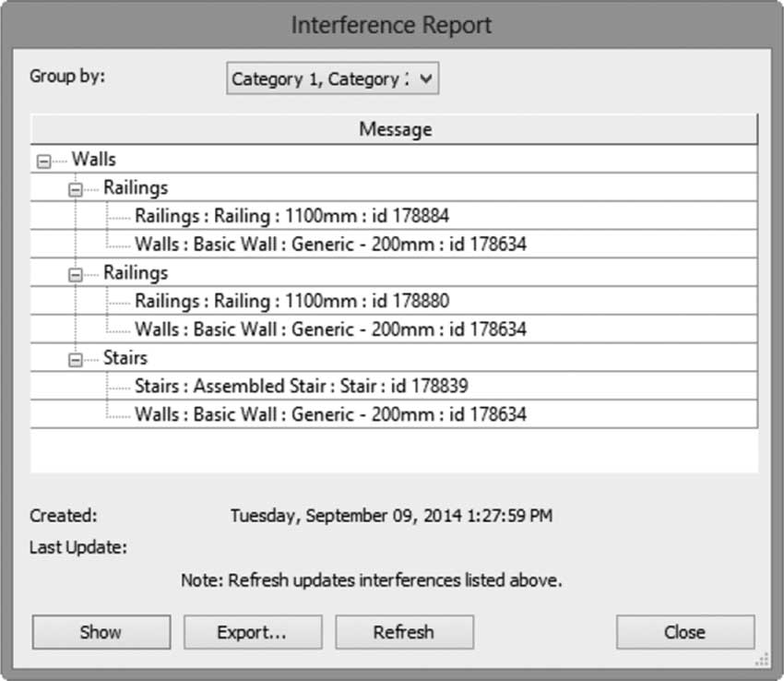Screen dimensions: 784x681
Task: Select the Basic Wall row below Railing id 178884
Action: (395, 245)
